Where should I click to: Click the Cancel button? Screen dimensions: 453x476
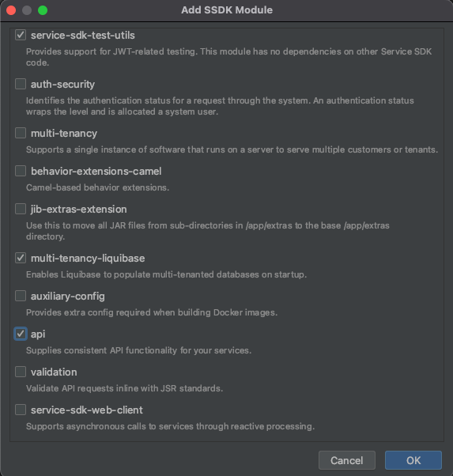pos(347,460)
